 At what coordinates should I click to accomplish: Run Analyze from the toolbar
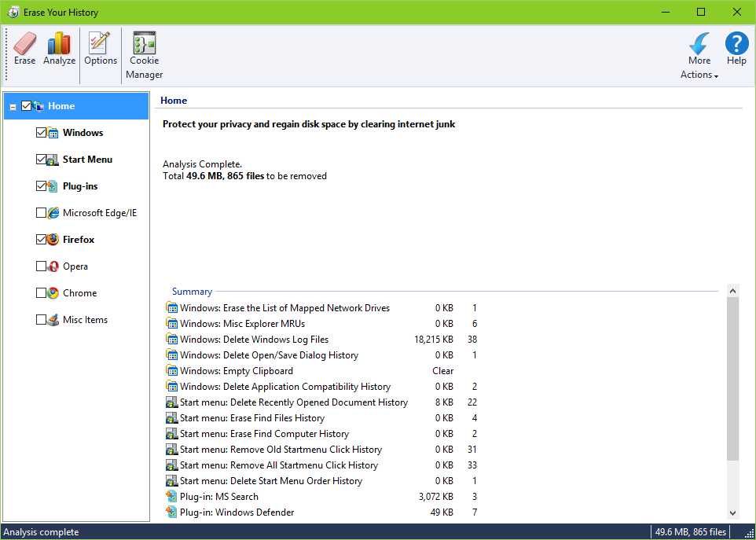coord(59,45)
